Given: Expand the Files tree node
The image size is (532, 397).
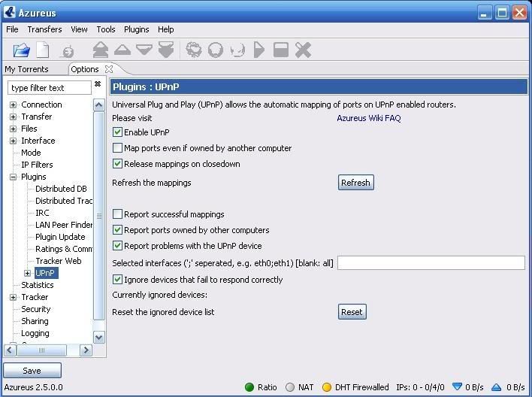Looking at the screenshot, I should click(13, 129).
